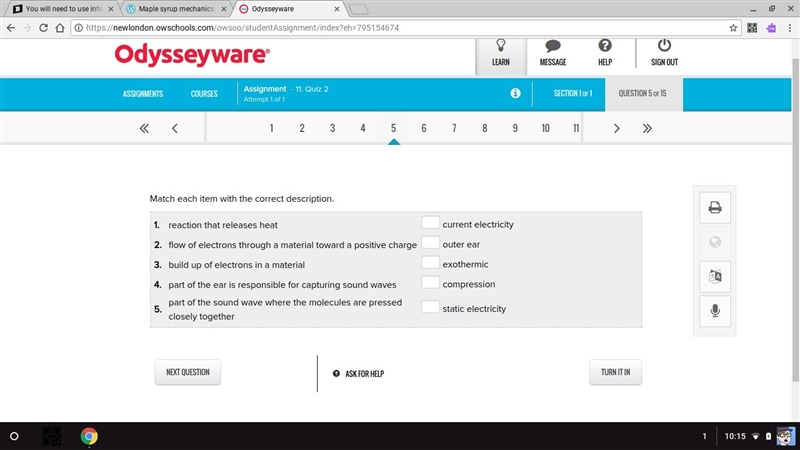The width and height of the screenshot is (800, 450).
Task: Click the wifi status icon
Action: (x=756, y=436)
